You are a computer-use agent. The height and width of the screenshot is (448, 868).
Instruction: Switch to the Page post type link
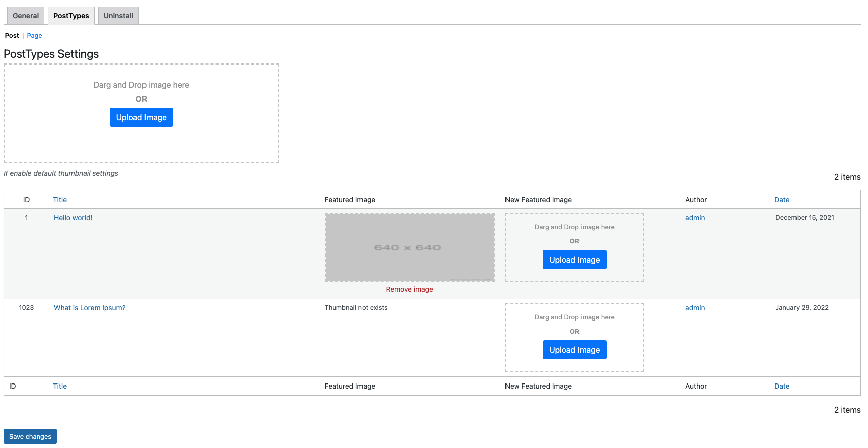click(x=34, y=36)
